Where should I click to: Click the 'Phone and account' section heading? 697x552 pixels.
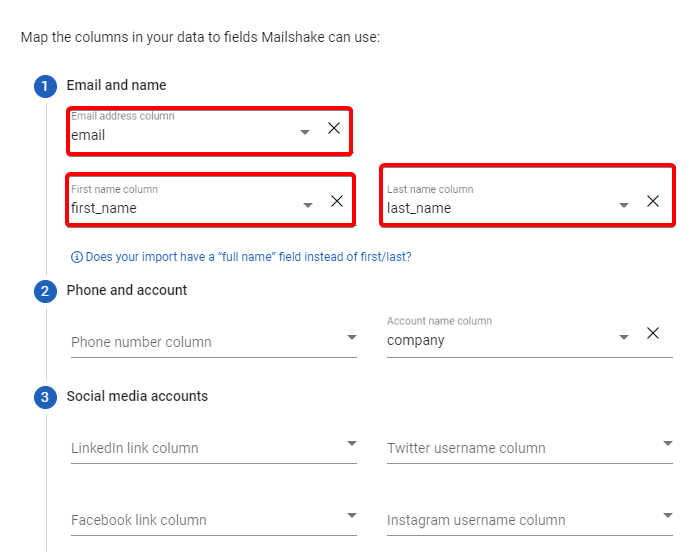click(127, 290)
